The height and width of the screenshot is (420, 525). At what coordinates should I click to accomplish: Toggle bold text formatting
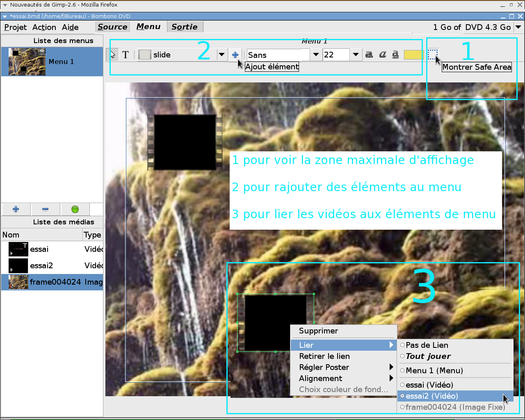369,55
